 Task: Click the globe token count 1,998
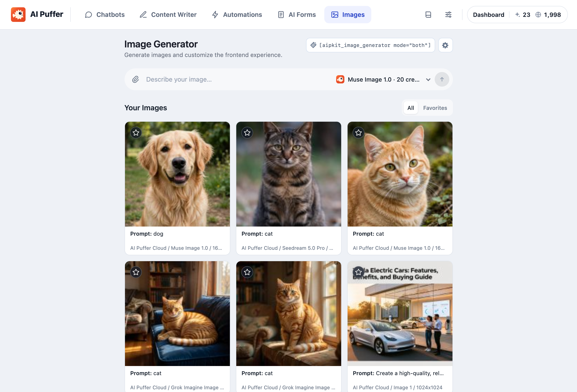(548, 15)
